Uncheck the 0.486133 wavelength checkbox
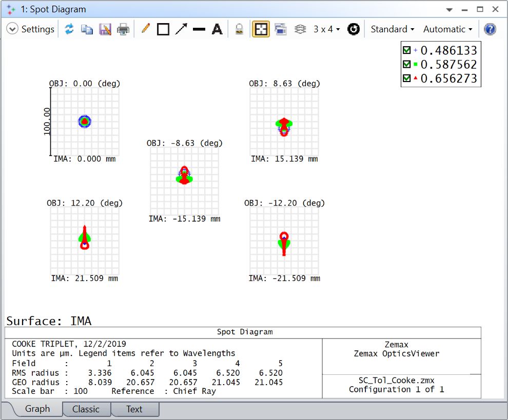 point(407,50)
